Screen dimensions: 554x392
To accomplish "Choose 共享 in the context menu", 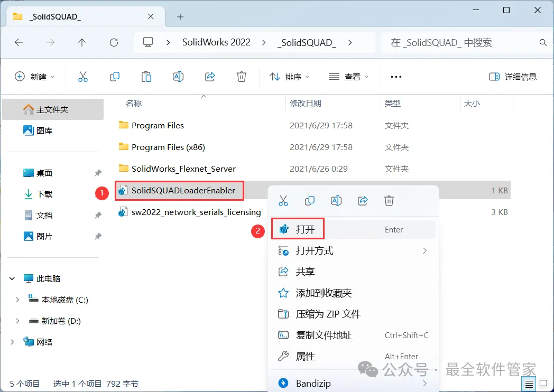I will click(353, 272).
